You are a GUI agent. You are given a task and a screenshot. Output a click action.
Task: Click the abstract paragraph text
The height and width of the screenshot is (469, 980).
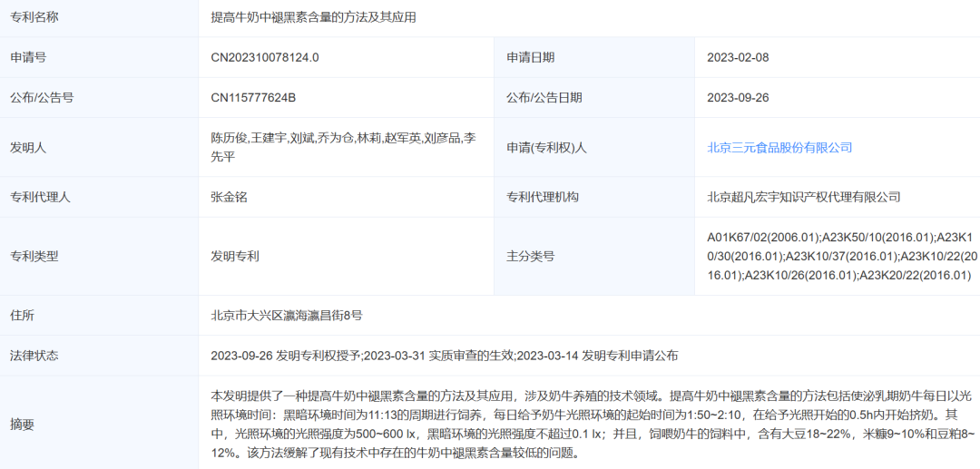point(590,424)
